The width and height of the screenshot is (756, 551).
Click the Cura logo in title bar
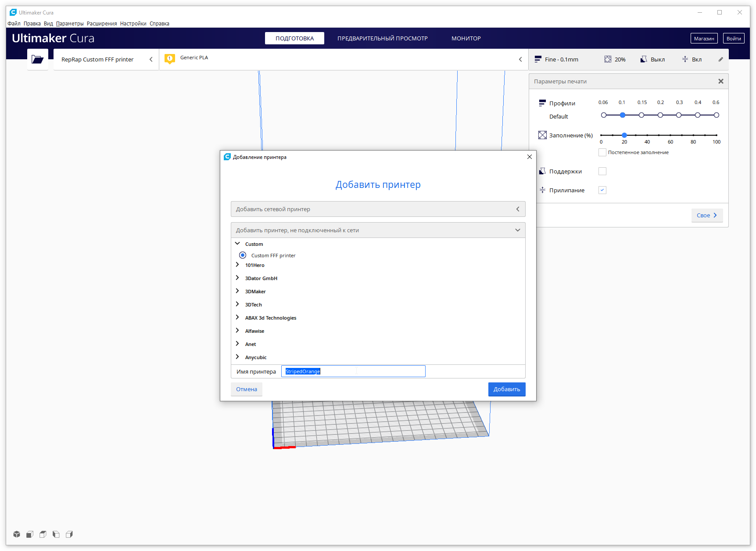pos(13,12)
